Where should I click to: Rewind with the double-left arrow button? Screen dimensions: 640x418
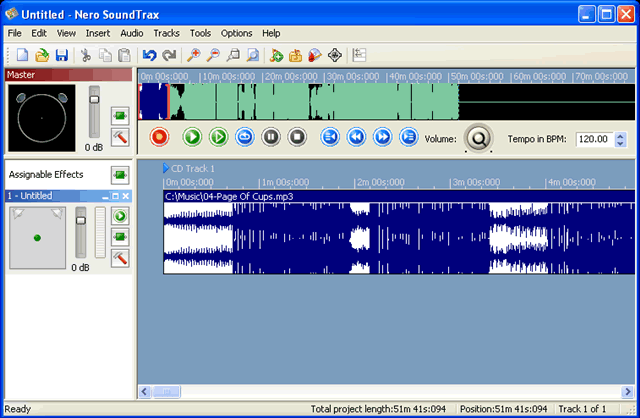click(356, 137)
